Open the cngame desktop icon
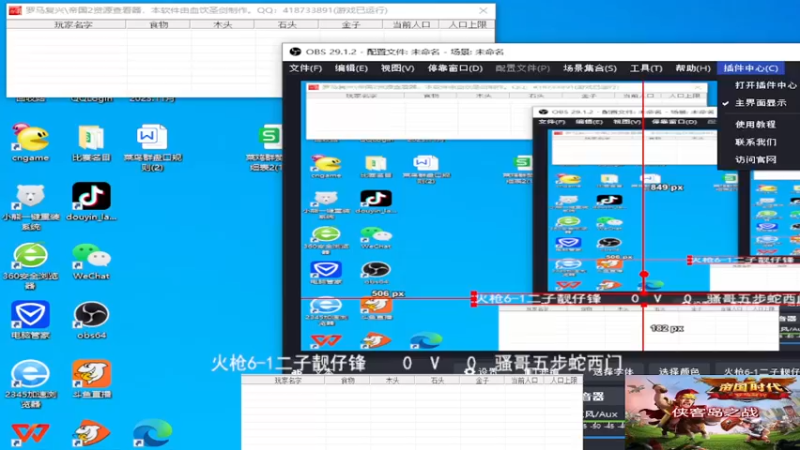Viewport: 800px width, 450px height. click(x=30, y=142)
